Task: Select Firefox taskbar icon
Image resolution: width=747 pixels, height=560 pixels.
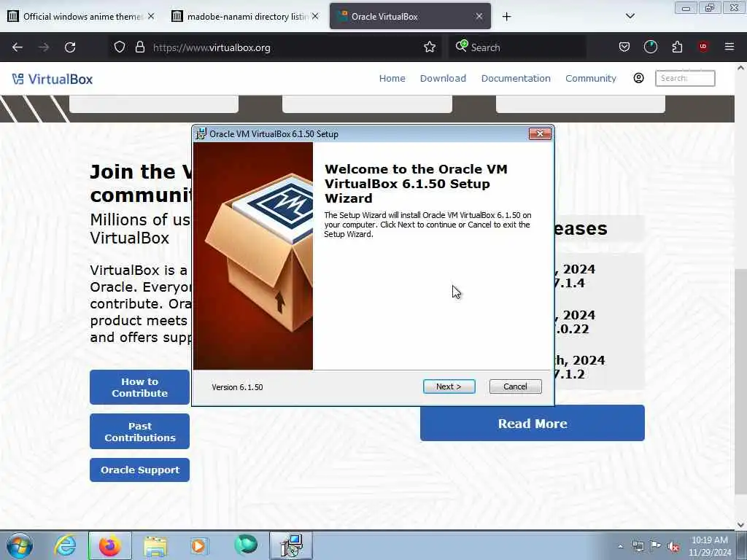Action: (109, 545)
